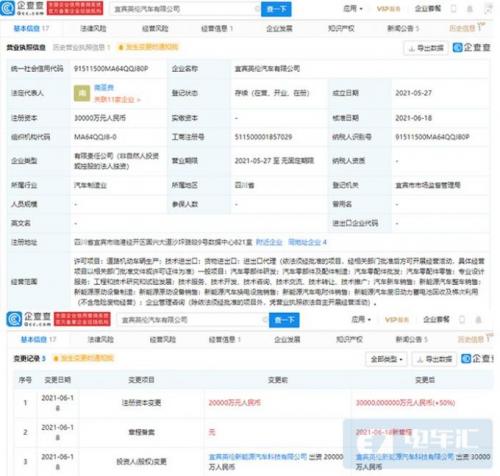
Task: Open 附近企业 link after the registered address
Action: (x=269, y=242)
